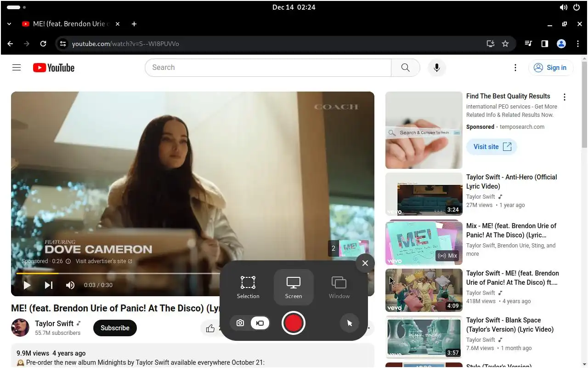Open the ME! Mix playlist thumbnail
Image resolution: width=588 pixels, height=368 pixels.
pyautogui.click(x=424, y=243)
